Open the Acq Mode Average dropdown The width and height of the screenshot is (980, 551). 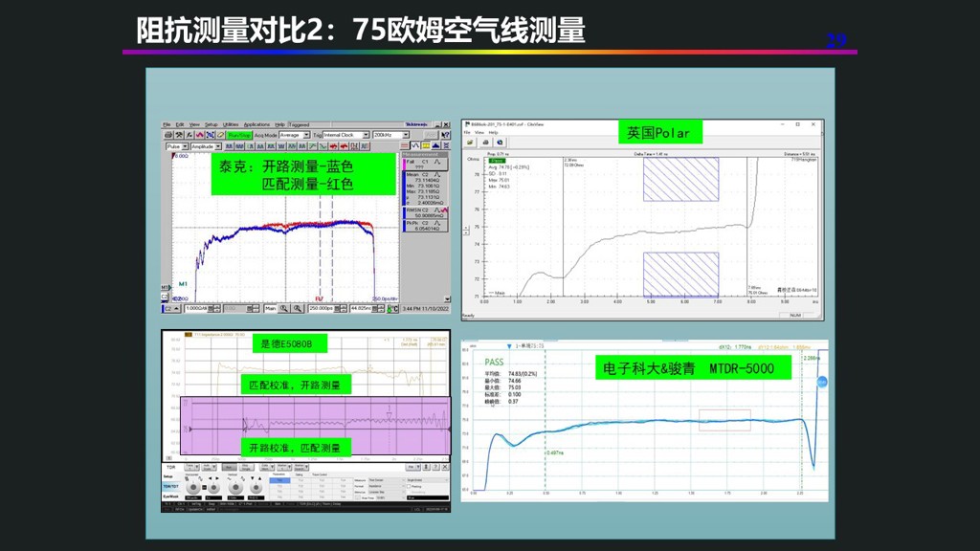click(295, 135)
